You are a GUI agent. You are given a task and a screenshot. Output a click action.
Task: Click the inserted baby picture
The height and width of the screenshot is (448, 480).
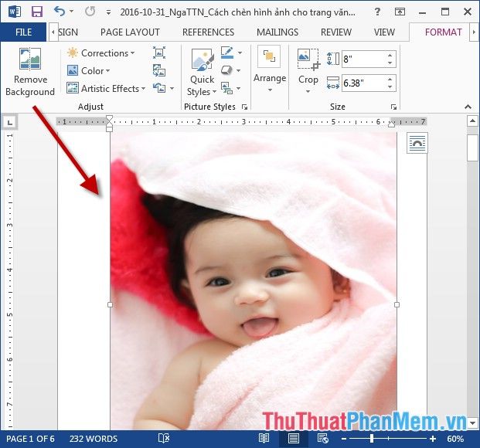pos(254,281)
